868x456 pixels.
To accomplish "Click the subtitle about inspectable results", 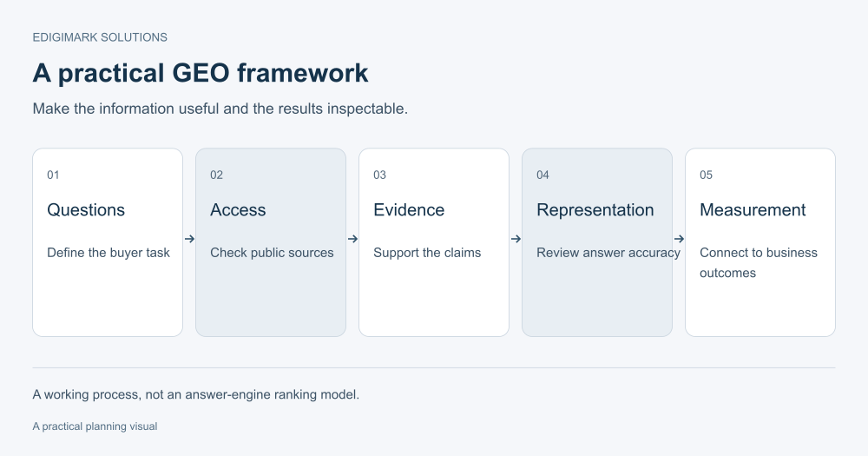I will pyautogui.click(x=220, y=109).
